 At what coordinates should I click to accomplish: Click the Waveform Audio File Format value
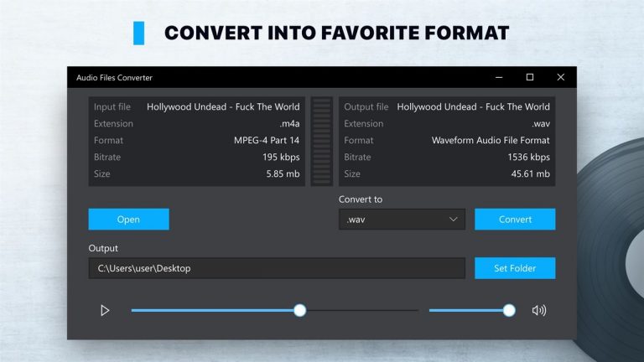coord(491,141)
